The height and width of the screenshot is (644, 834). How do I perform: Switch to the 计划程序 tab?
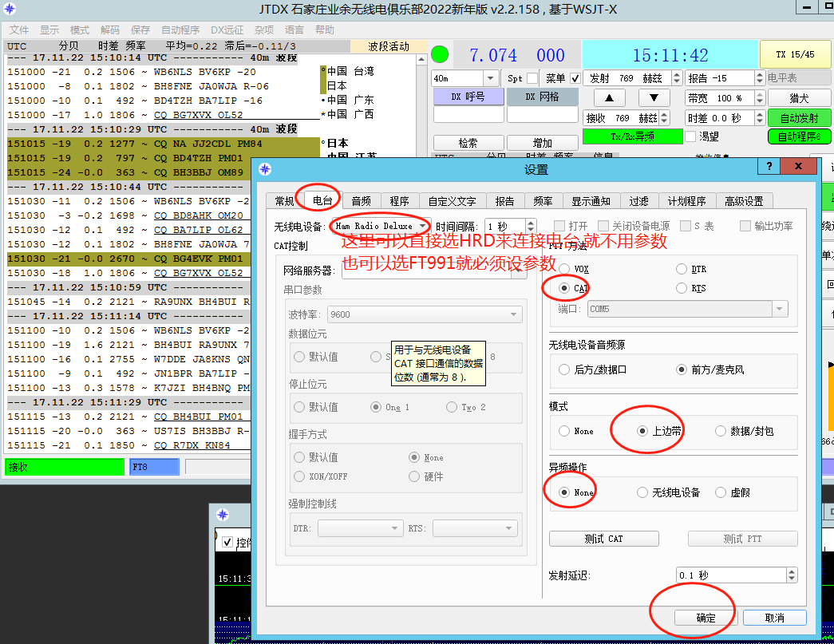686,201
